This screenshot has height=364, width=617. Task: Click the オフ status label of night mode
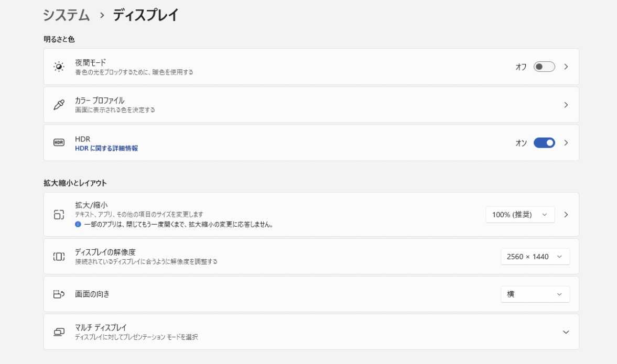521,67
